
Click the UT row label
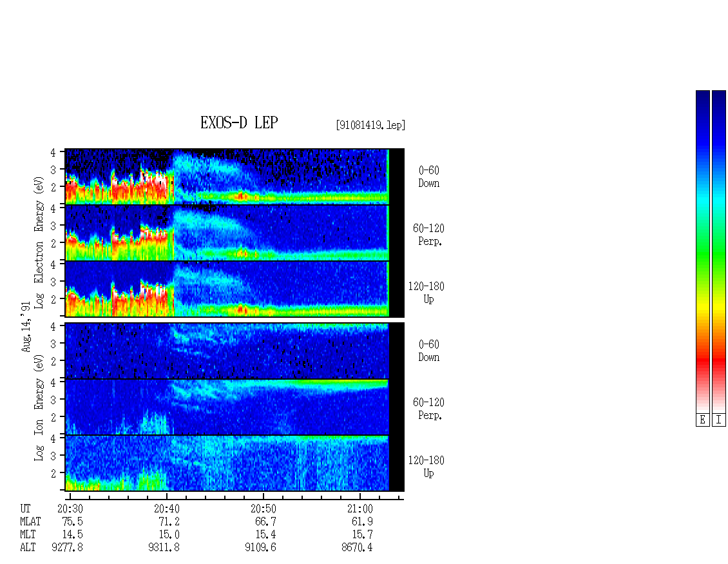[x=25, y=509]
